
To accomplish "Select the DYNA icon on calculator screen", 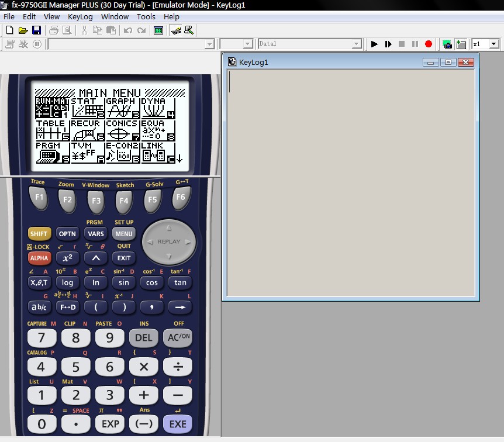I will pos(158,108).
